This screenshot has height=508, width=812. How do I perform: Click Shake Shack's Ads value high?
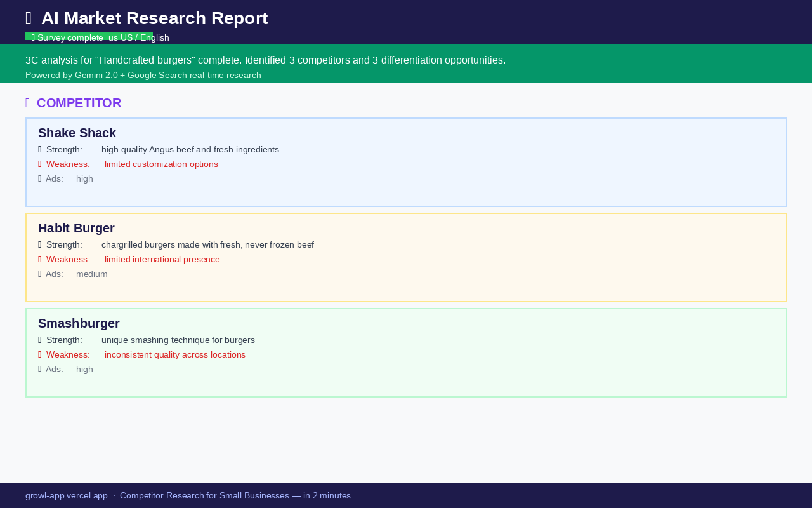(84, 179)
